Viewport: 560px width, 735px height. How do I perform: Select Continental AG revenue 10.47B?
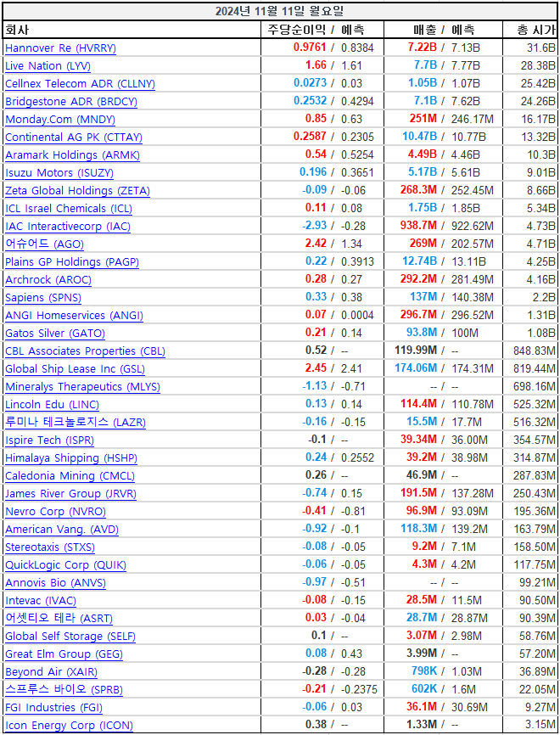(x=419, y=137)
